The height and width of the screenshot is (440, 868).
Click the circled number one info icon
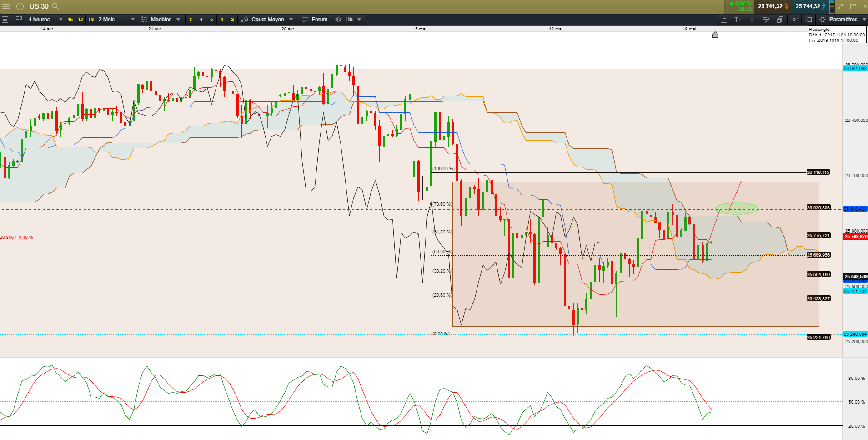coord(20,6)
